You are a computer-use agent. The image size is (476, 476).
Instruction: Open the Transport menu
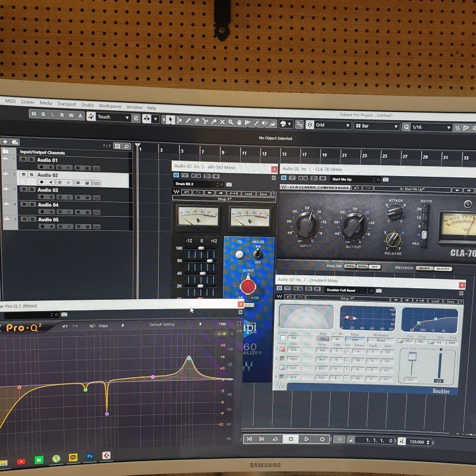(x=67, y=104)
